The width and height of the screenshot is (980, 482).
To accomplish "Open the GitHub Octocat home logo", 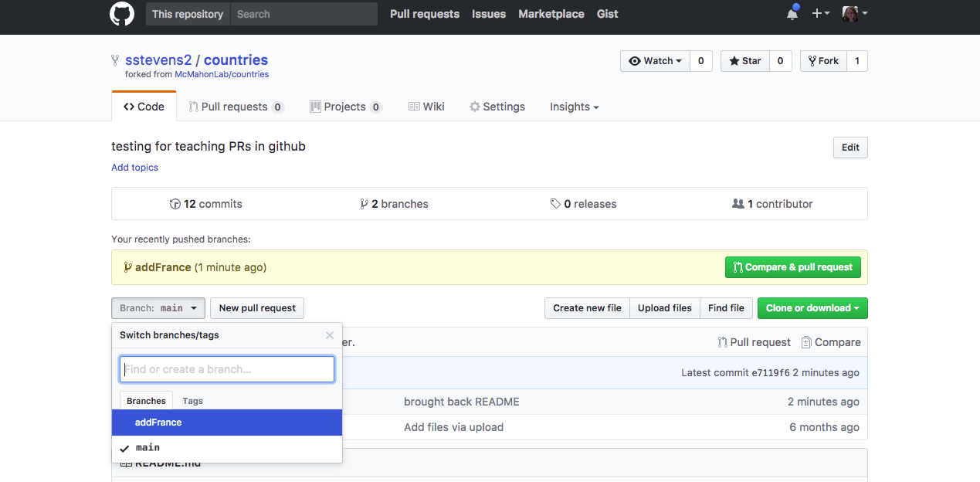I will tap(122, 14).
